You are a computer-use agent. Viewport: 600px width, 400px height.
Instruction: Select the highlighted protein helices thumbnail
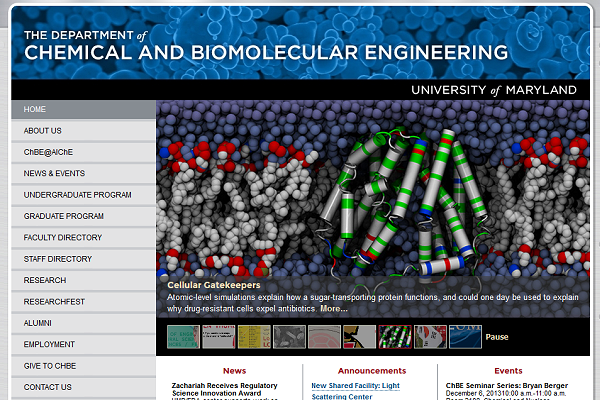(395, 337)
